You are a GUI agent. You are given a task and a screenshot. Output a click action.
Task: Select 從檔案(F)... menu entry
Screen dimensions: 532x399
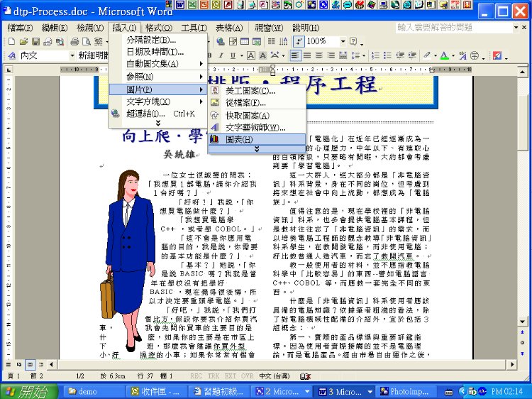pos(257,102)
